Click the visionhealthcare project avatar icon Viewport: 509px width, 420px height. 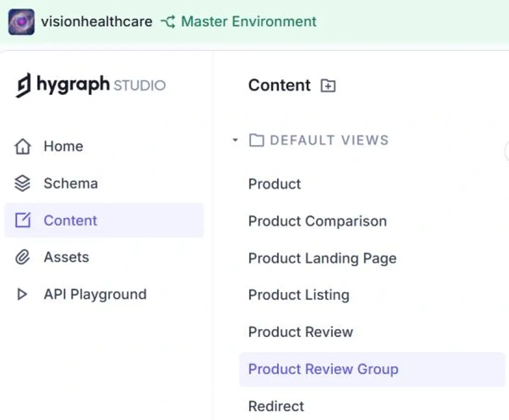tap(21, 22)
